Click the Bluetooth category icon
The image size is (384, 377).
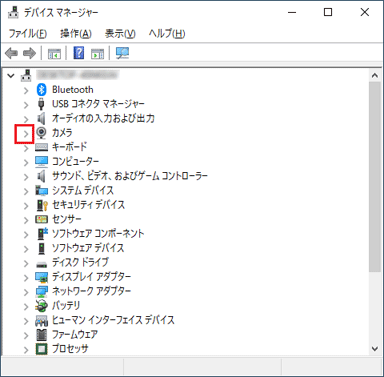pos(41,89)
